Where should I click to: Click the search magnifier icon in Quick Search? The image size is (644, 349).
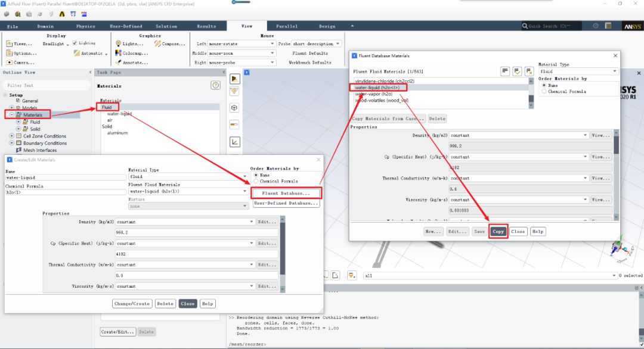(x=525, y=26)
